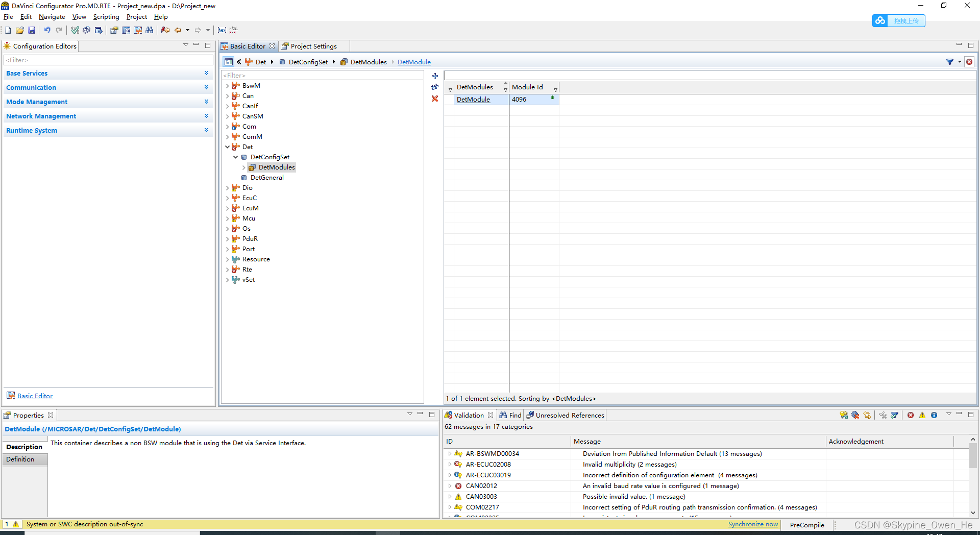The height and width of the screenshot is (535, 980).
Task: Open Unresolved References tab
Action: tap(565, 415)
